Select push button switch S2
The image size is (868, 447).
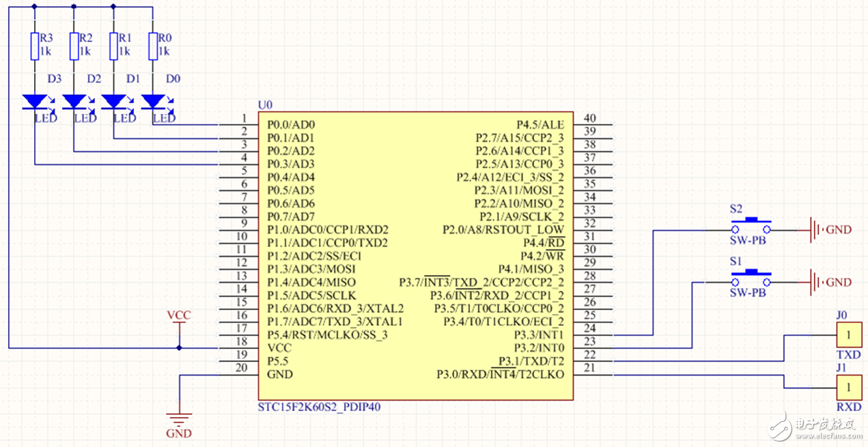coord(751,225)
